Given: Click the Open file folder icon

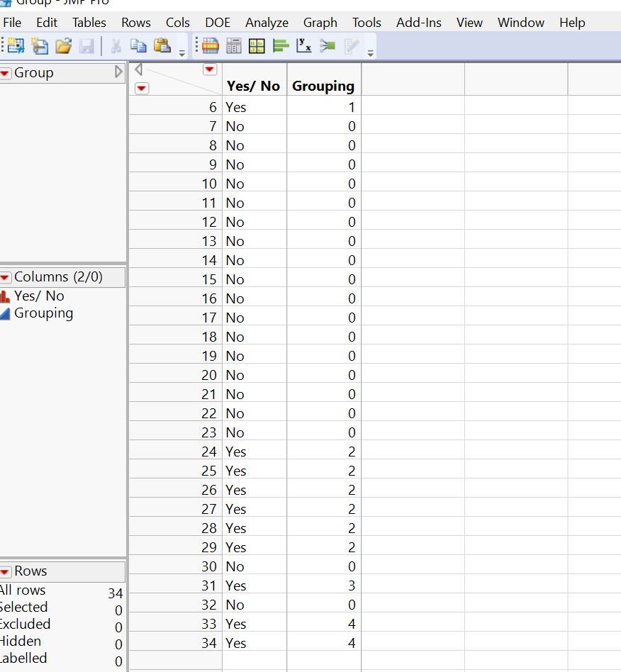Looking at the screenshot, I should coord(63,45).
